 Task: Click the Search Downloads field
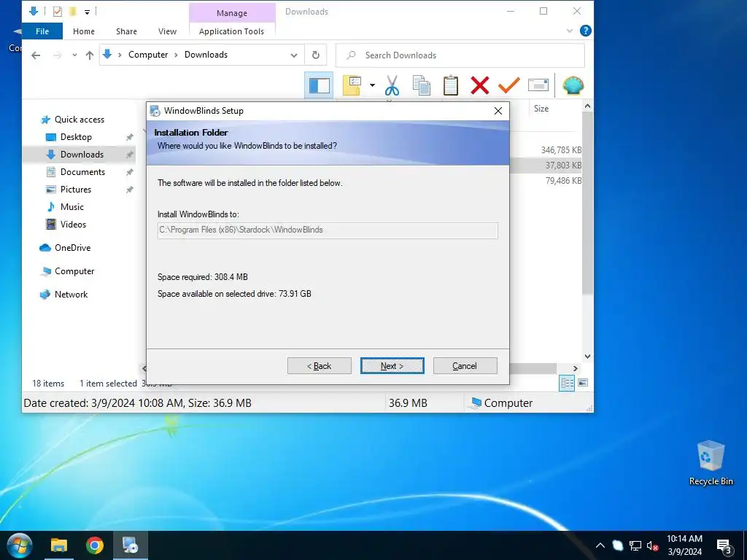coord(460,55)
